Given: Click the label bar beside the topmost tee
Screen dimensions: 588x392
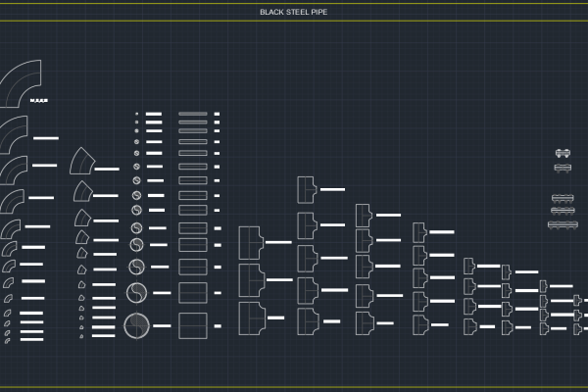Looking at the screenshot, I should [x=333, y=189].
